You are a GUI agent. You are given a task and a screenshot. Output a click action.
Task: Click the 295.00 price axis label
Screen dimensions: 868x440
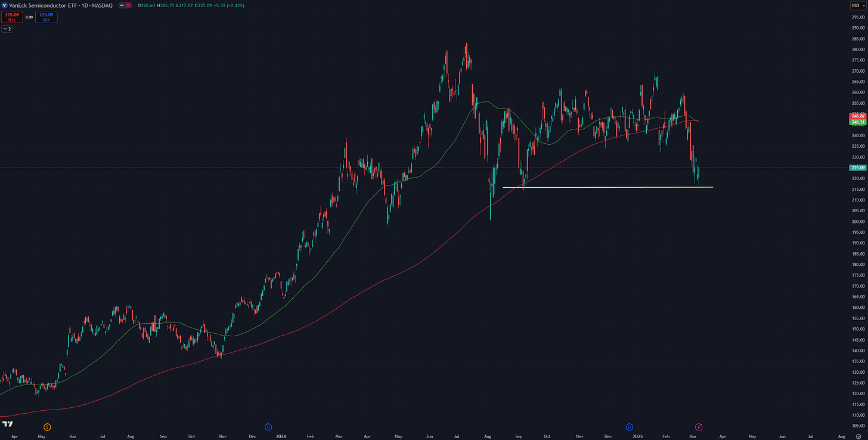tap(858, 17)
